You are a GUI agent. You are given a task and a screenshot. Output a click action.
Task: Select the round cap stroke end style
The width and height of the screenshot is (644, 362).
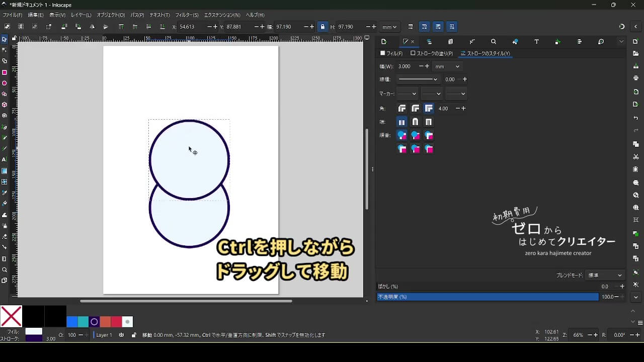point(415,122)
